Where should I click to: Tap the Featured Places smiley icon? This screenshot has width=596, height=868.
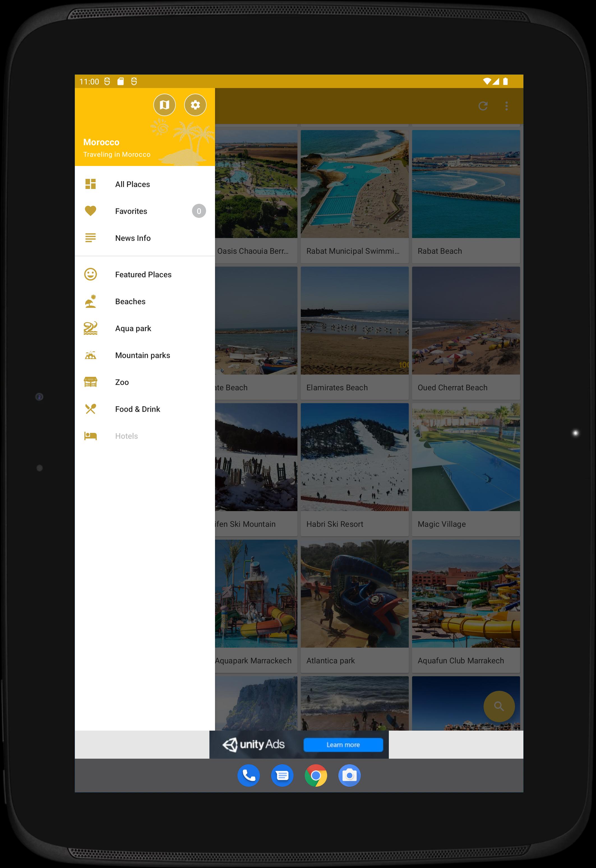[90, 274]
